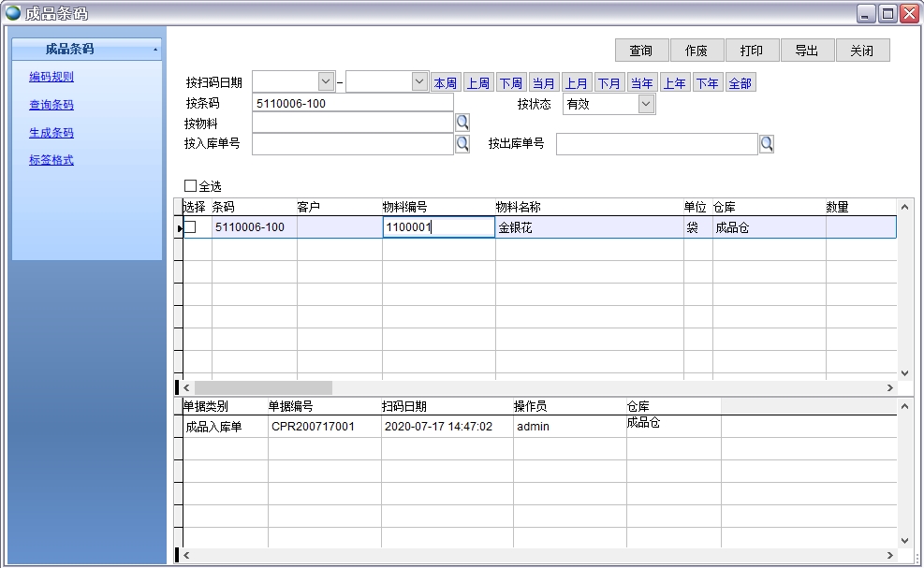Open the end scan date dropdown
Screen dimensions: 924x568
(419, 82)
